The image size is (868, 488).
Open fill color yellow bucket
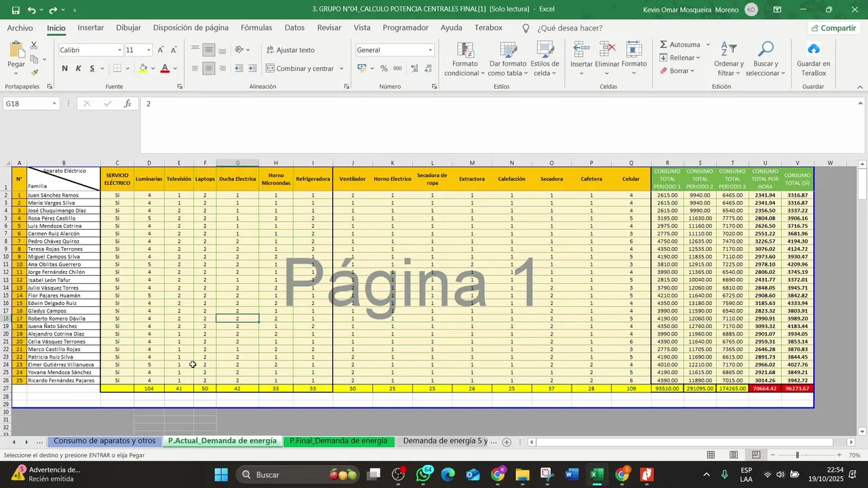[x=142, y=68]
